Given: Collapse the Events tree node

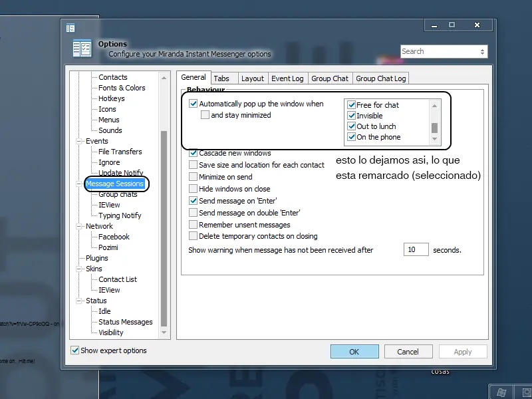Looking at the screenshot, I should [x=78, y=141].
